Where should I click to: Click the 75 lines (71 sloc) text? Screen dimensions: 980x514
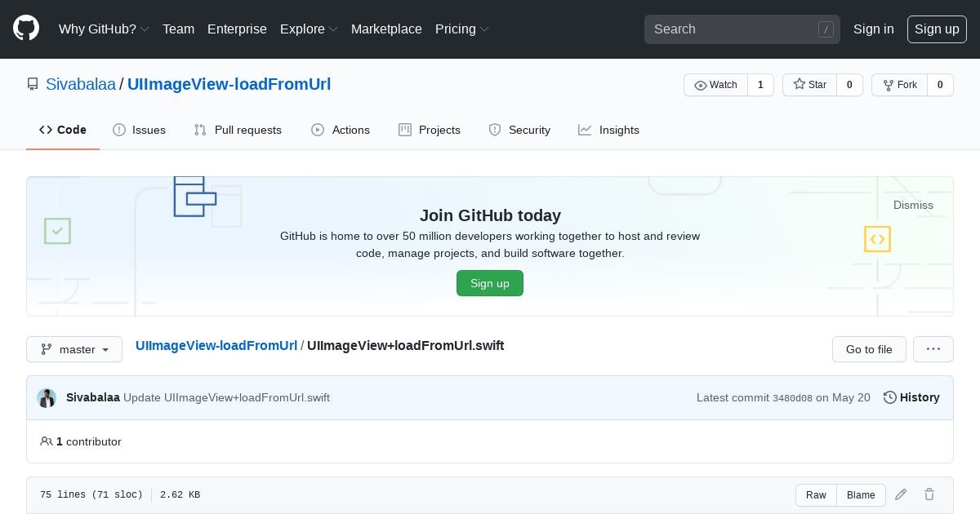coord(91,494)
